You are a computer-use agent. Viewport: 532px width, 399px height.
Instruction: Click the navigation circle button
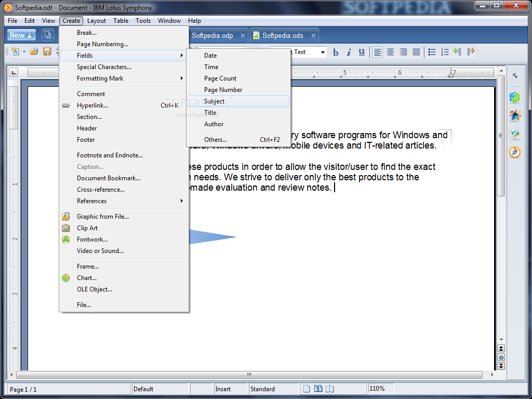(501, 357)
